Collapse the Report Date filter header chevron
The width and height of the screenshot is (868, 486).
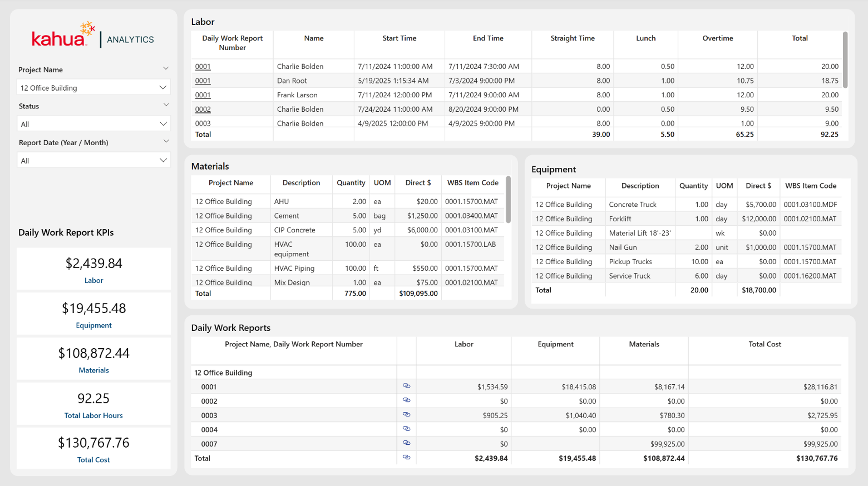(166, 141)
